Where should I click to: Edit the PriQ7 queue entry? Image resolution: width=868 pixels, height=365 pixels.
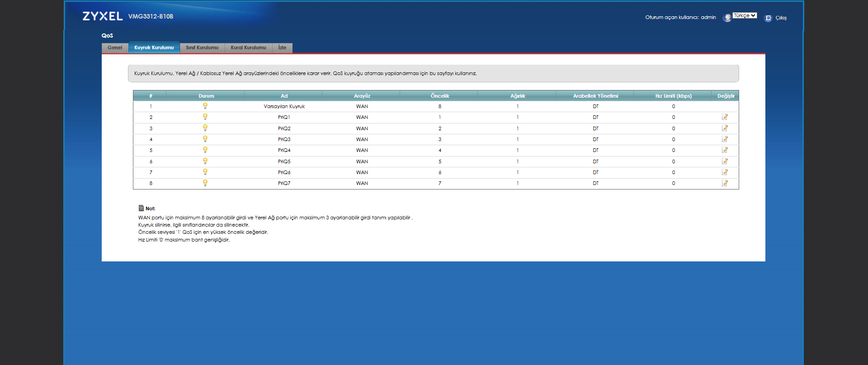click(x=725, y=183)
